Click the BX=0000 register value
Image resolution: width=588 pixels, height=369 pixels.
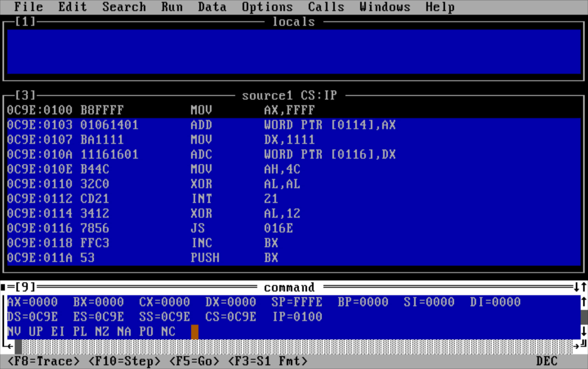tap(99, 302)
